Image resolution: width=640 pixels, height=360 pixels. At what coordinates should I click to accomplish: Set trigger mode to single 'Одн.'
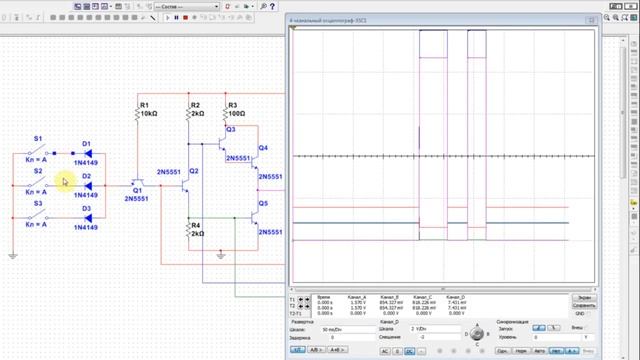point(503,351)
